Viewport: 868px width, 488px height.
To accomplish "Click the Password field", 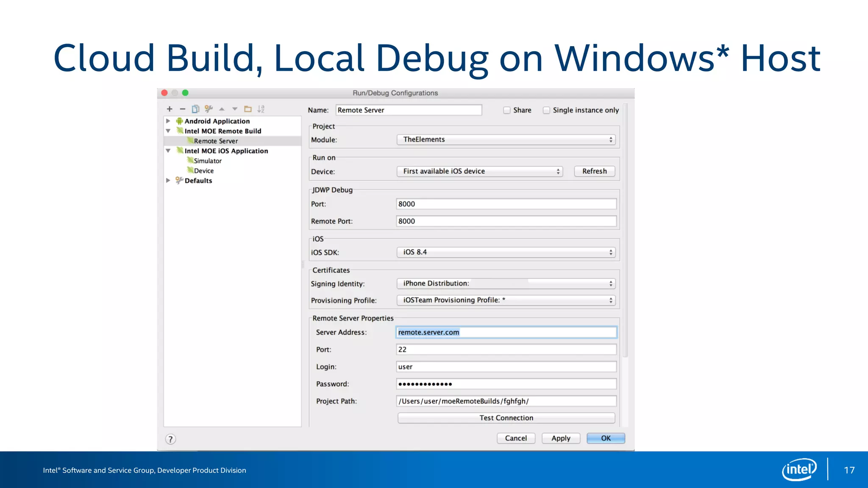I will [506, 384].
